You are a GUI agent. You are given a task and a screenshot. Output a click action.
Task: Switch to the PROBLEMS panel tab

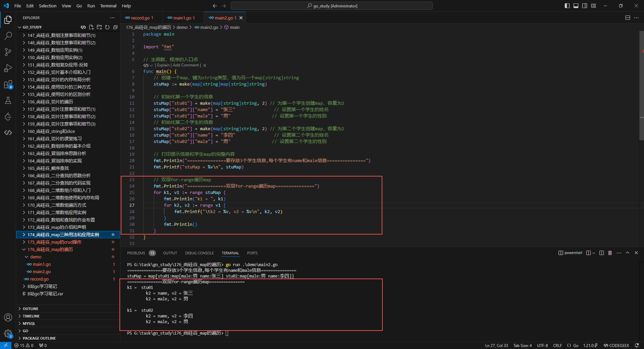141,253
